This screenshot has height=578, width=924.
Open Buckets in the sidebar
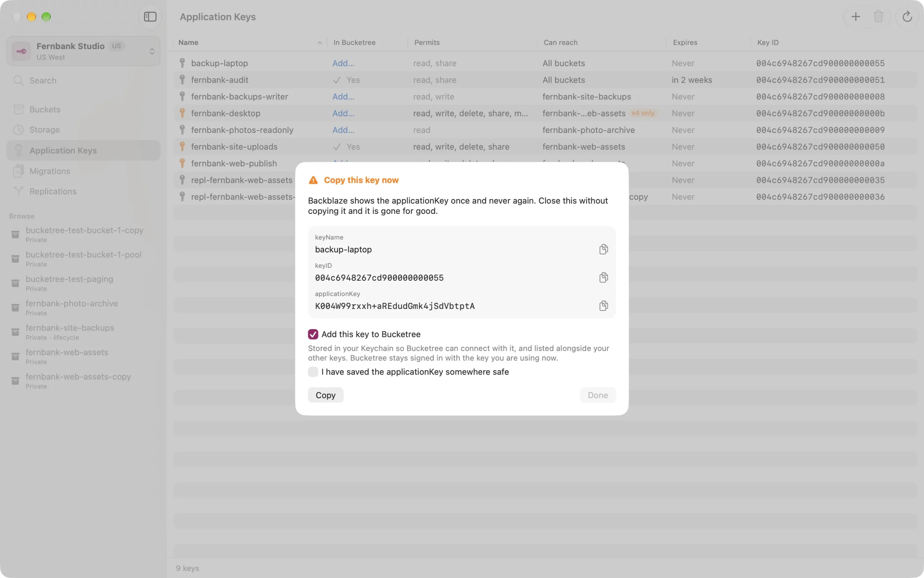pyautogui.click(x=83, y=110)
